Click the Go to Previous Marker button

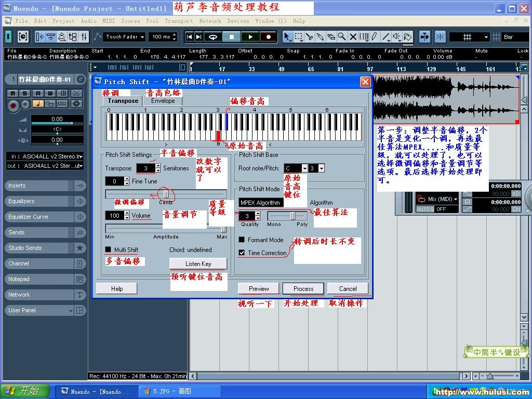189,37
